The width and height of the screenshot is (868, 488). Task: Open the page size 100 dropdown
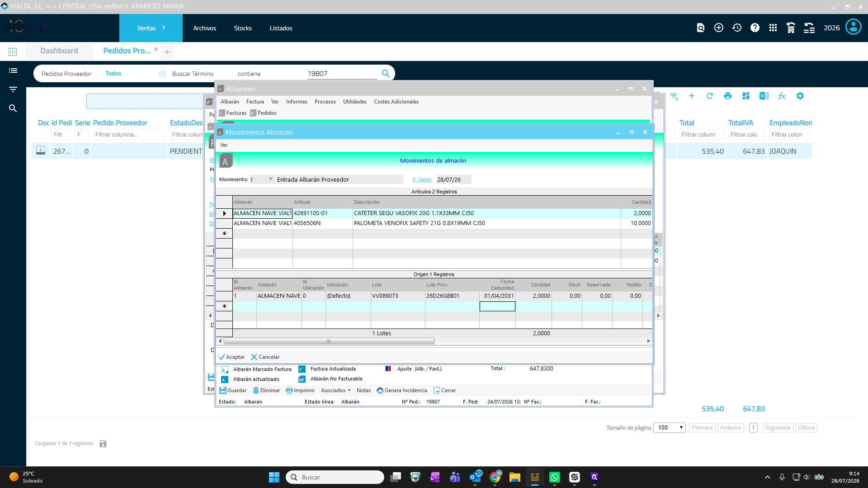tap(669, 427)
